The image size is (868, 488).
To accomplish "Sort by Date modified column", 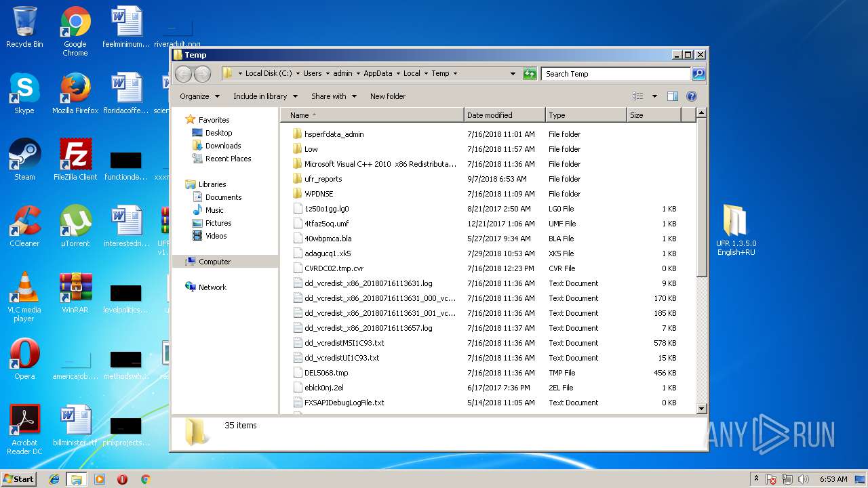I will point(505,115).
